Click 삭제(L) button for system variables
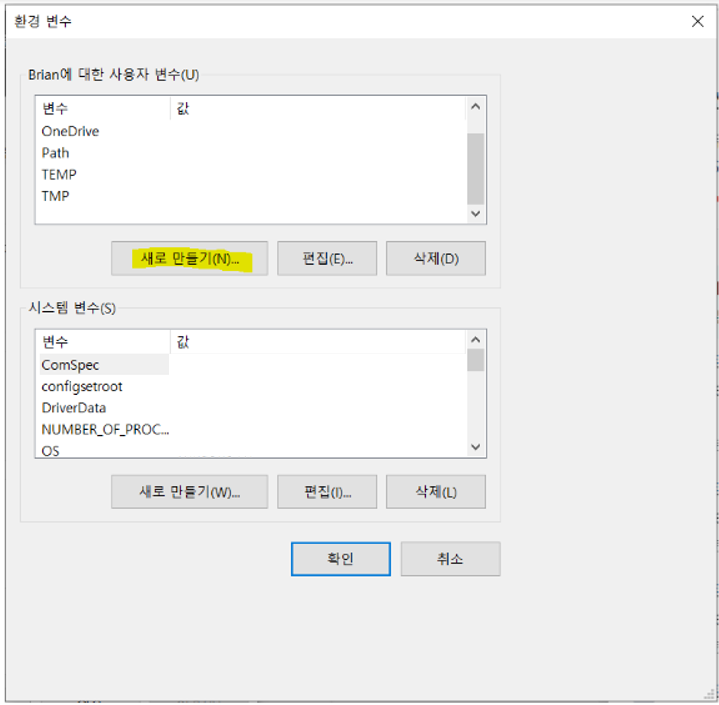 [436, 492]
